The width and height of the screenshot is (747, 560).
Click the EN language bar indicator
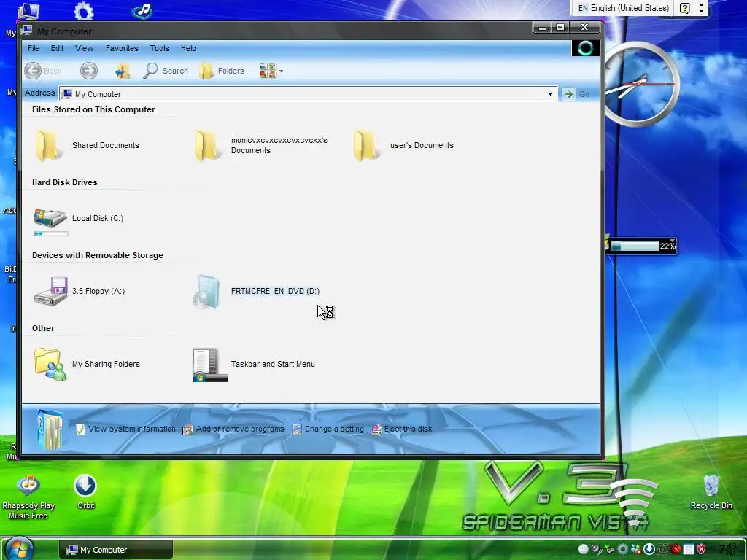[x=583, y=8]
